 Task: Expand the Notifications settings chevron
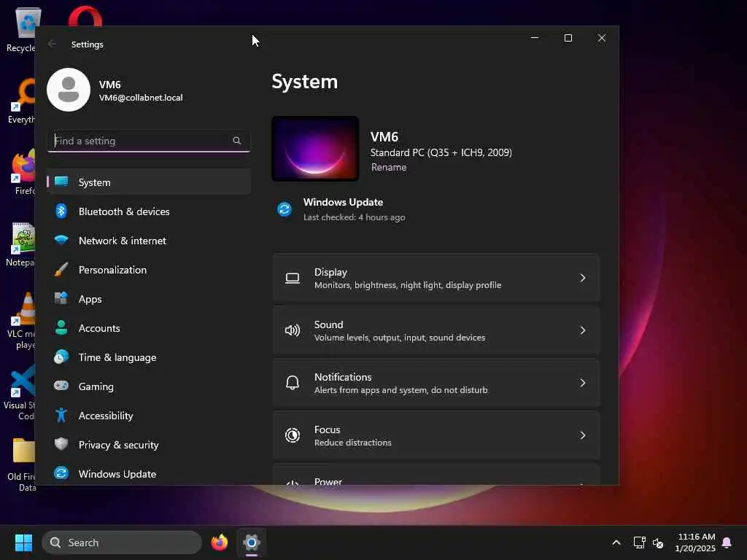[x=582, y=383]
